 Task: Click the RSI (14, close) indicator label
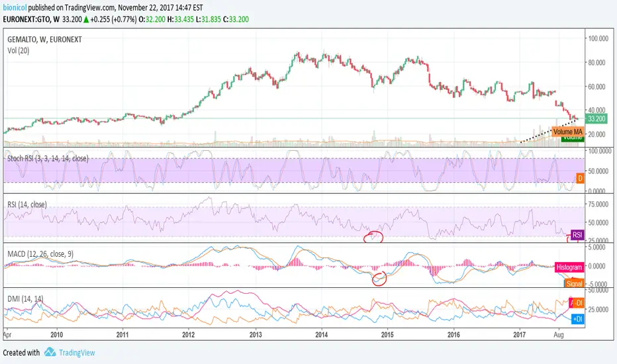(x=26, y=205)
